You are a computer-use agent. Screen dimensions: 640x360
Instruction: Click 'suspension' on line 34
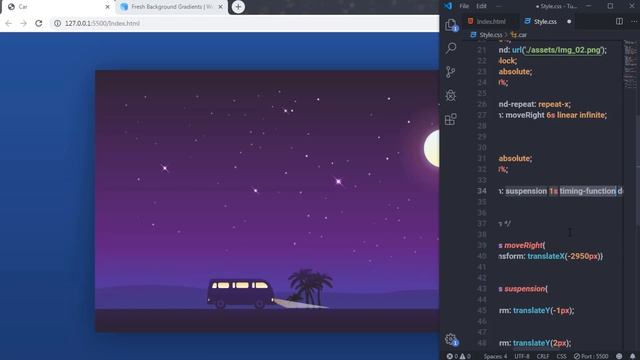tap(526, 191)
